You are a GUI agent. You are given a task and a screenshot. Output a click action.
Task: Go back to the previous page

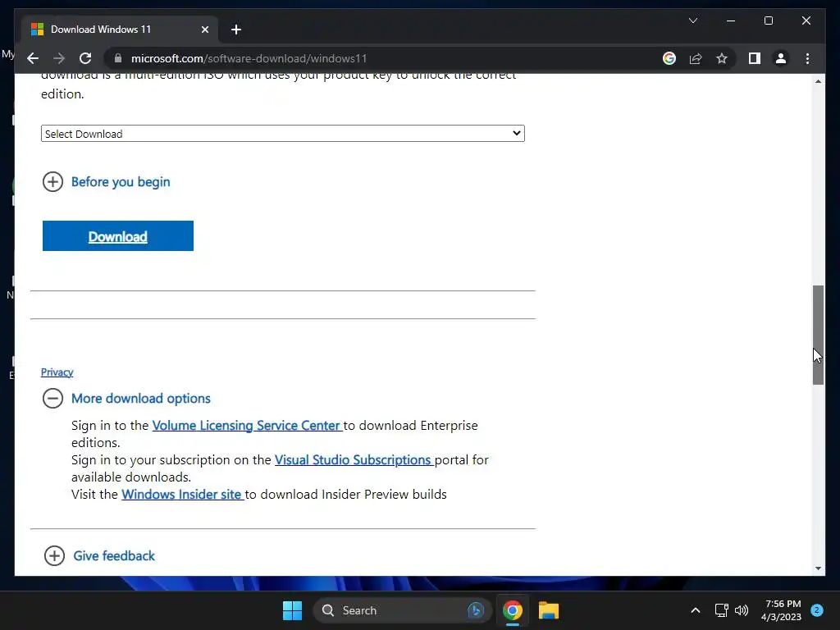[33, 58]
